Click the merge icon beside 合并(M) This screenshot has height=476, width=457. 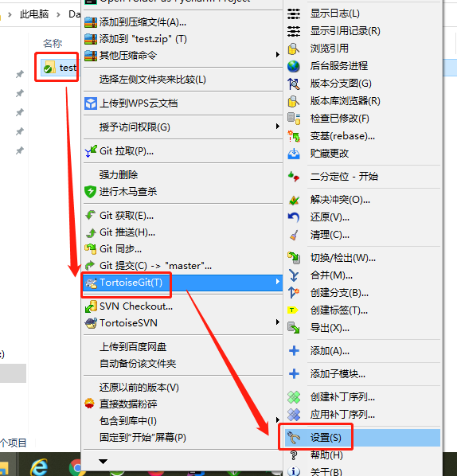tap(294, 275)
